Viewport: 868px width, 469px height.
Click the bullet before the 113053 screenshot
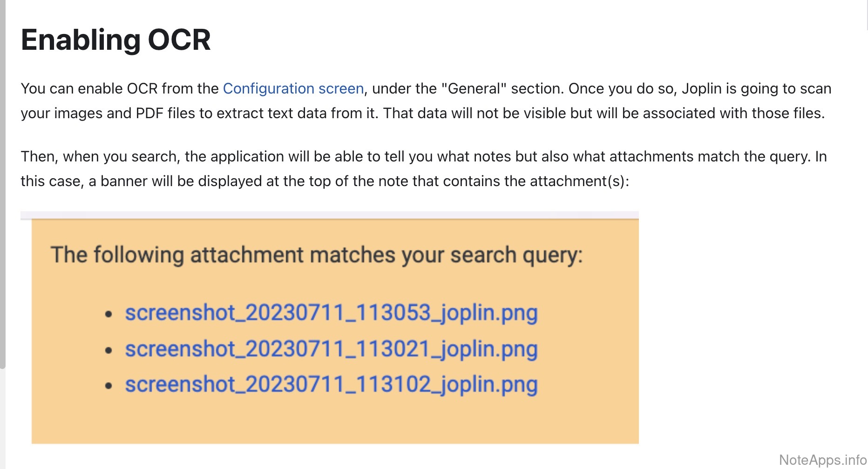(108, 315)
